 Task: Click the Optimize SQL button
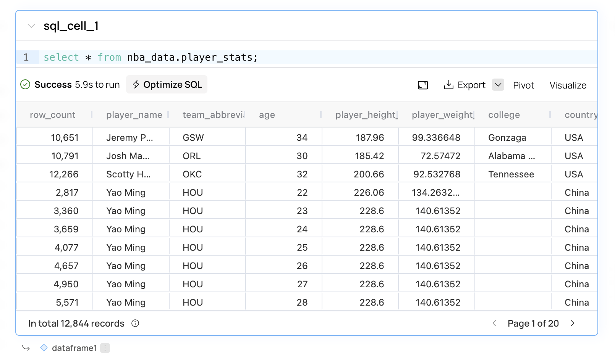167,84
